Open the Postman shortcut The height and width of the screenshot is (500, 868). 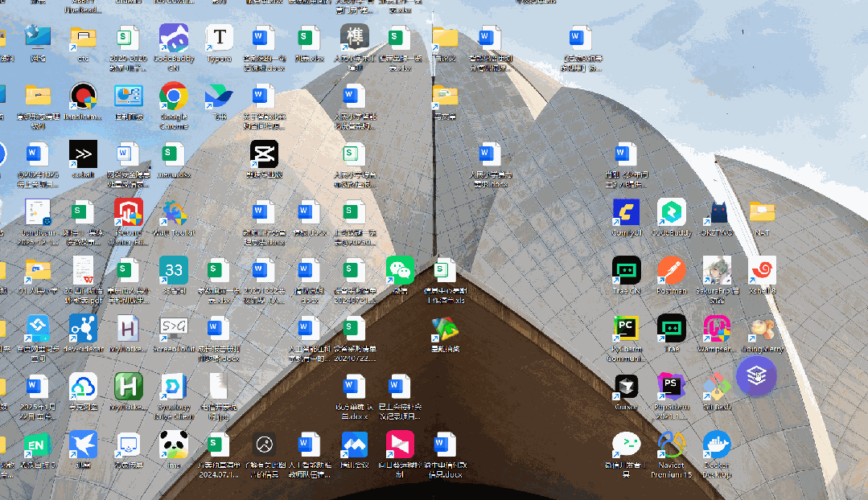[x=672, y=271]
